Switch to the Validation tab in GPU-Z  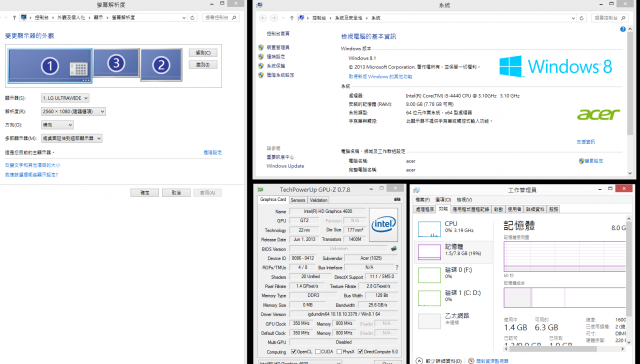point(318,200)
